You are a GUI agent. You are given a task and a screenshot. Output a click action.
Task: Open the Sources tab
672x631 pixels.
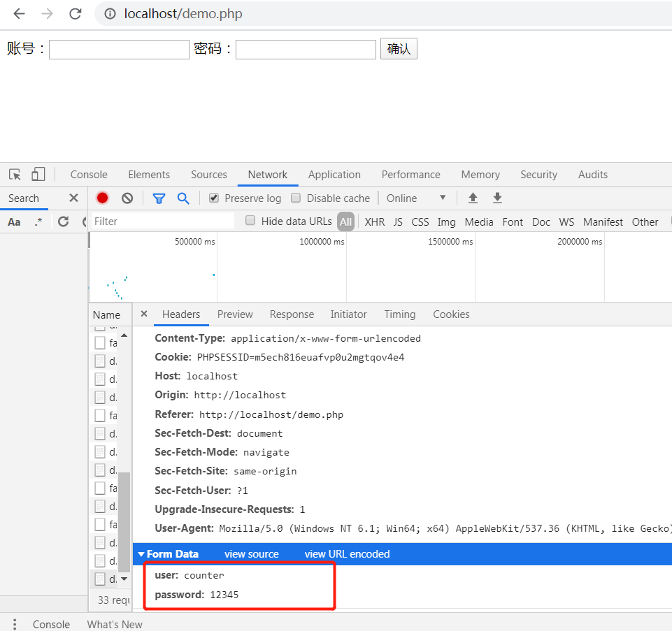click(x=208, y=175)
